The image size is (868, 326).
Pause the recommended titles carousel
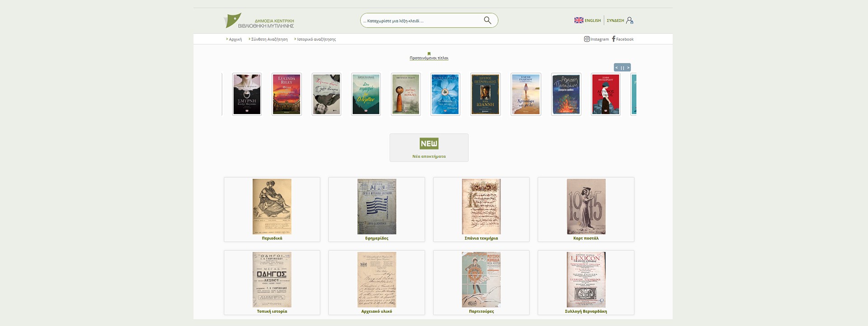point(622,68)
